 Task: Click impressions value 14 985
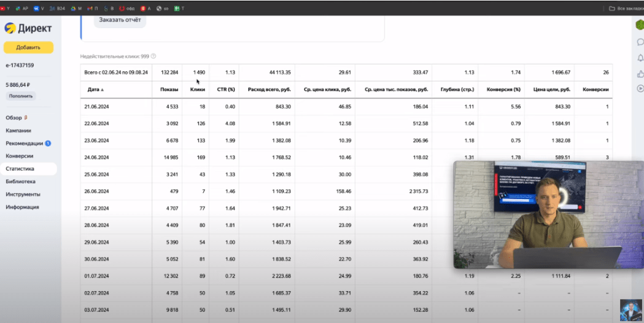point(171,157)
